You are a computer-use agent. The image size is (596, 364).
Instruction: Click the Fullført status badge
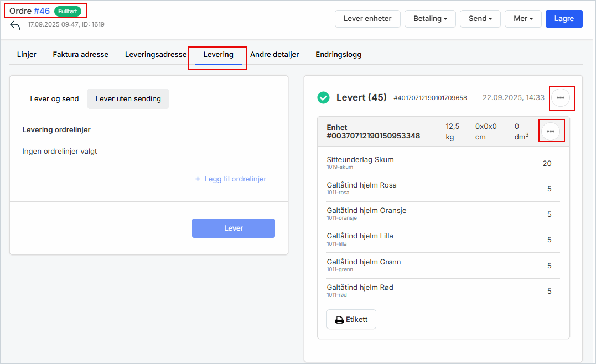(68, 11)
